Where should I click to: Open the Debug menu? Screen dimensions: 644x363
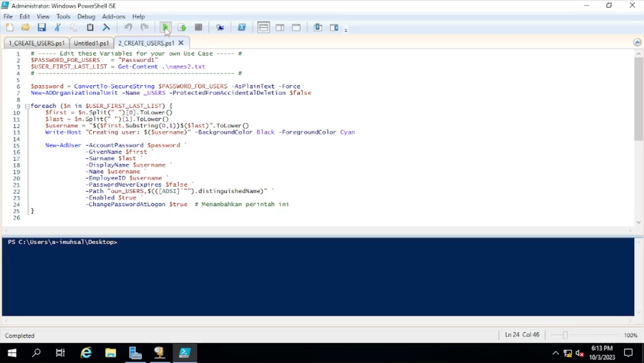tap(86, 17)
